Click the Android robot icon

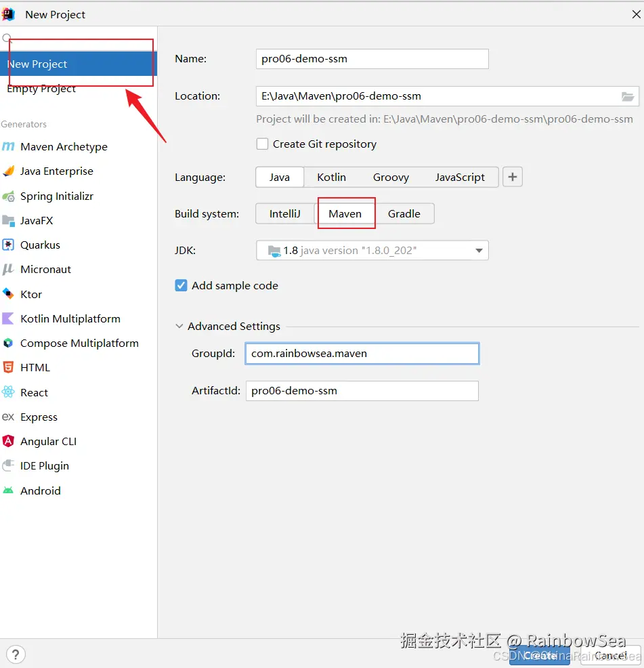pyautogui.click(x=8, y=490)
